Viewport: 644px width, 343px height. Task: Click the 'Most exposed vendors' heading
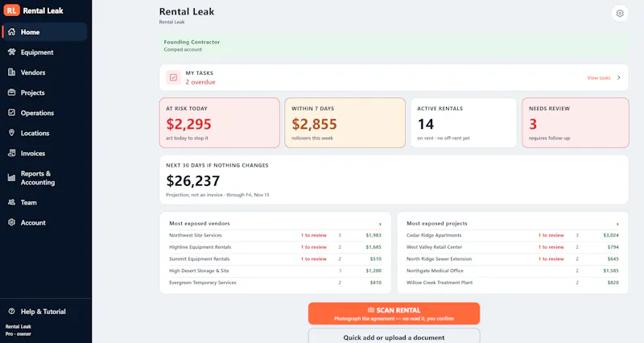(200, 224)
